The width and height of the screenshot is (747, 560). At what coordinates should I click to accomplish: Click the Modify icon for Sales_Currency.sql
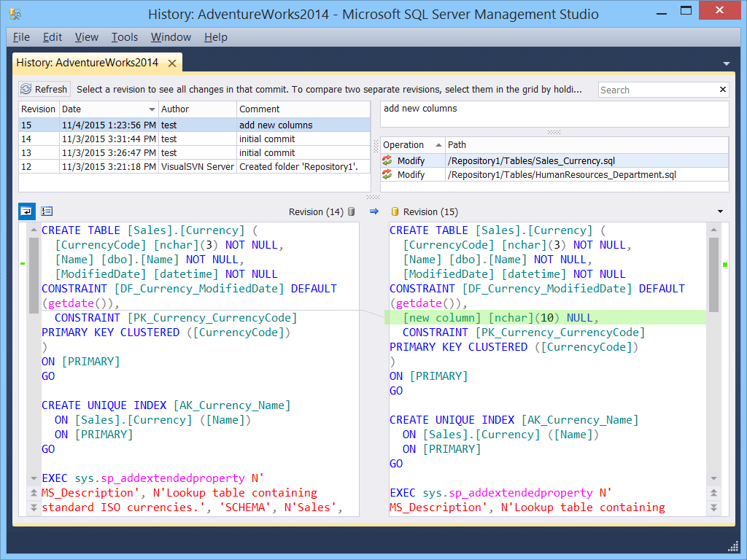(387, 161)
